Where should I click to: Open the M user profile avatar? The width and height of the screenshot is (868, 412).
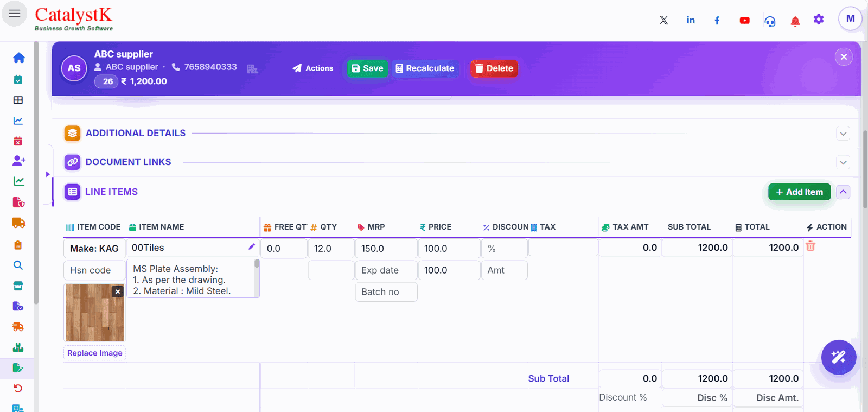[x=850, y=18]
